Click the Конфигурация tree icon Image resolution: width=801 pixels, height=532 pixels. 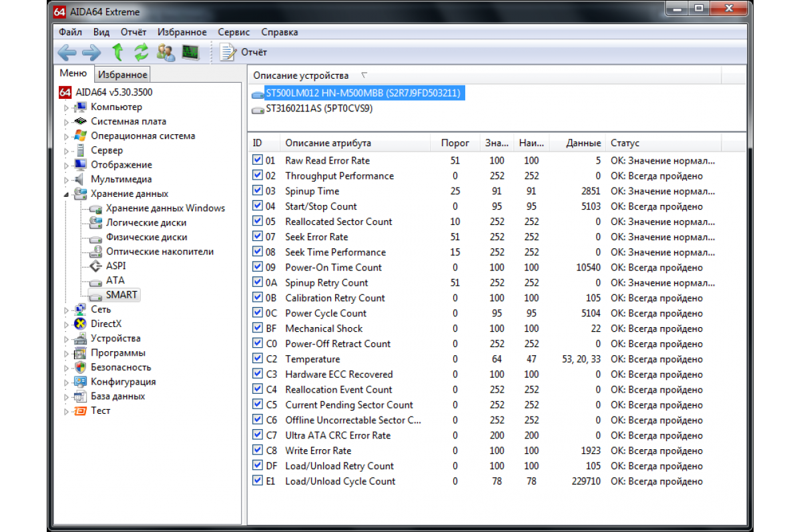(x=81, y=382)
